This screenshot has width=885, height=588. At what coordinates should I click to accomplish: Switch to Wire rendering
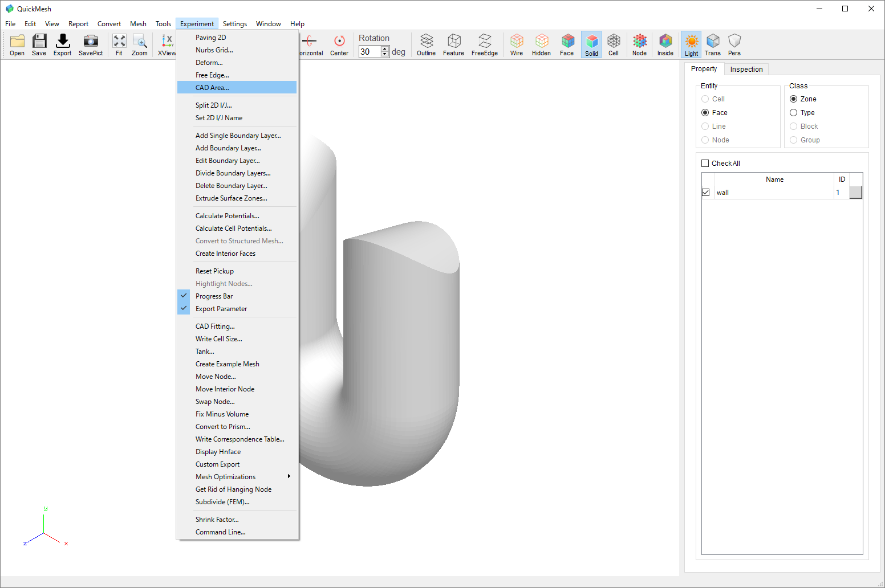coord(517,44)
